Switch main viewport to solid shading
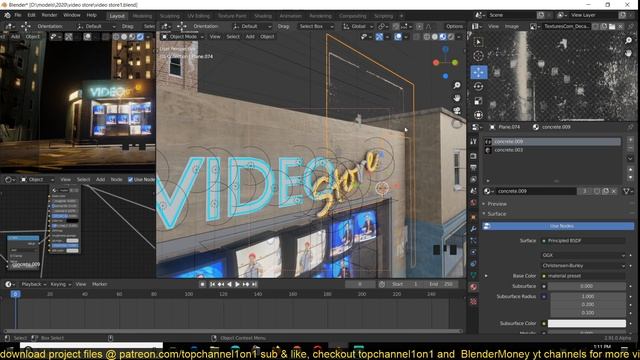The image size is (640, 360). point(435,37)
